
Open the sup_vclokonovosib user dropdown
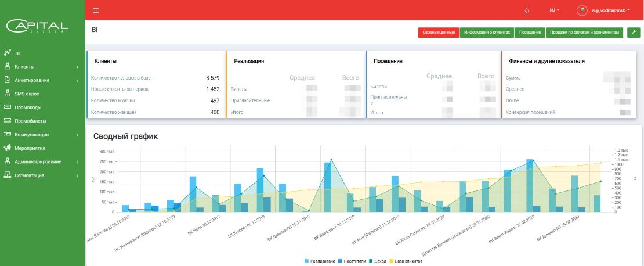pos(609,10)
